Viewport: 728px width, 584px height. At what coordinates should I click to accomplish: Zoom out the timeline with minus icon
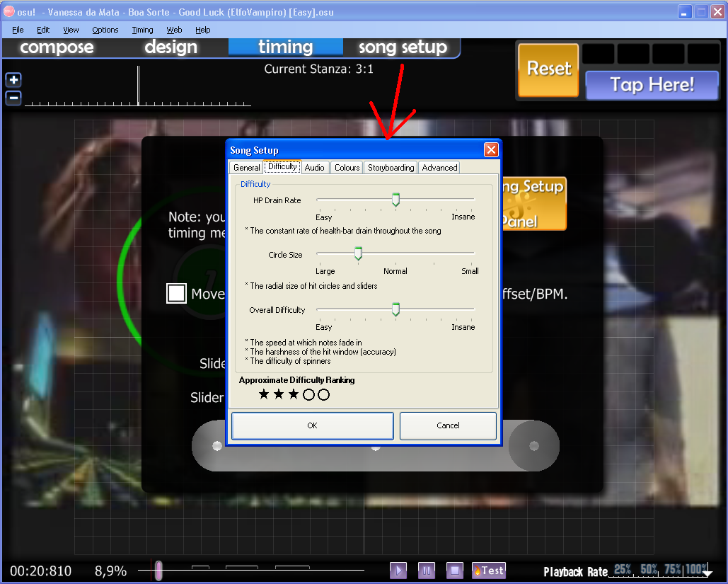pyautogui.click(x=13, y=98)
